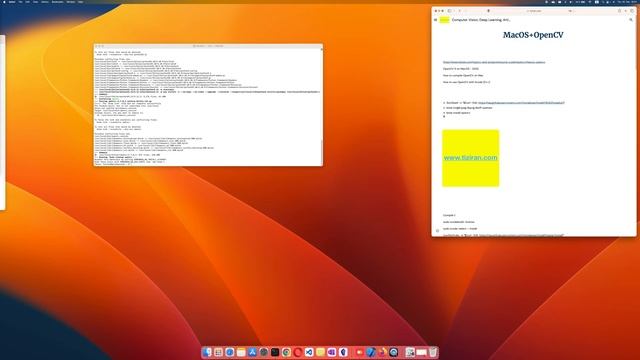
Task: Add a new tab in Safari
Action: 626,11
